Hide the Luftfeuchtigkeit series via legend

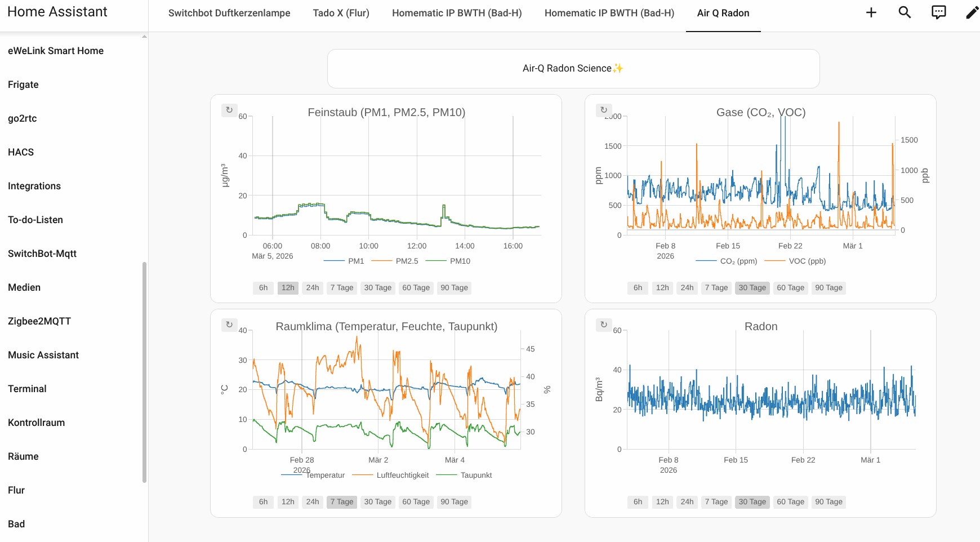click(402, 475)
